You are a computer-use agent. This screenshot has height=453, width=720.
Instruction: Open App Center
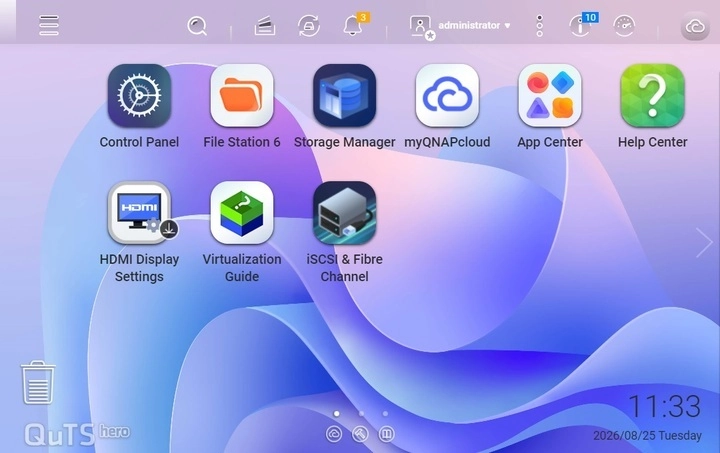point(550,95)
